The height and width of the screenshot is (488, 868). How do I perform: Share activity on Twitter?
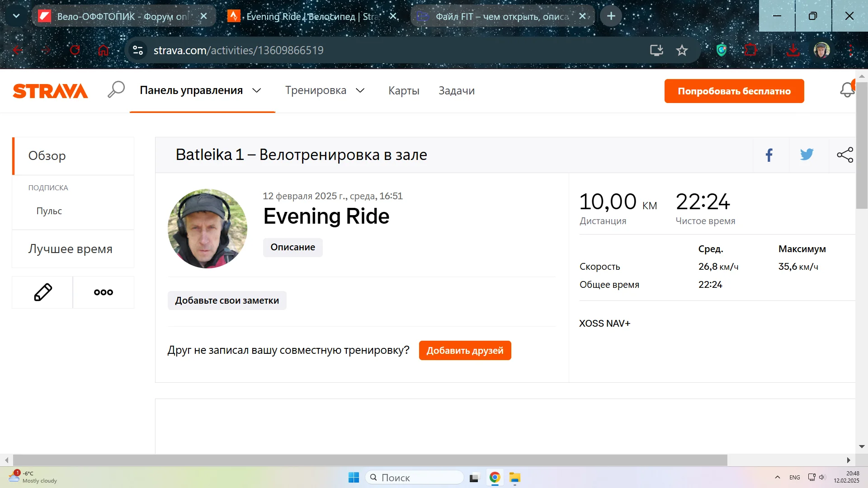(807, 155)
